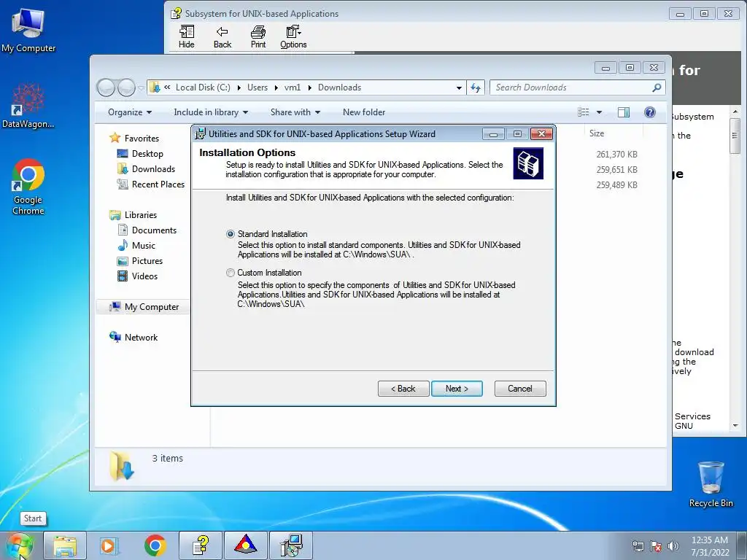Open Music library in navigation pane

click(x=144, y=245)
